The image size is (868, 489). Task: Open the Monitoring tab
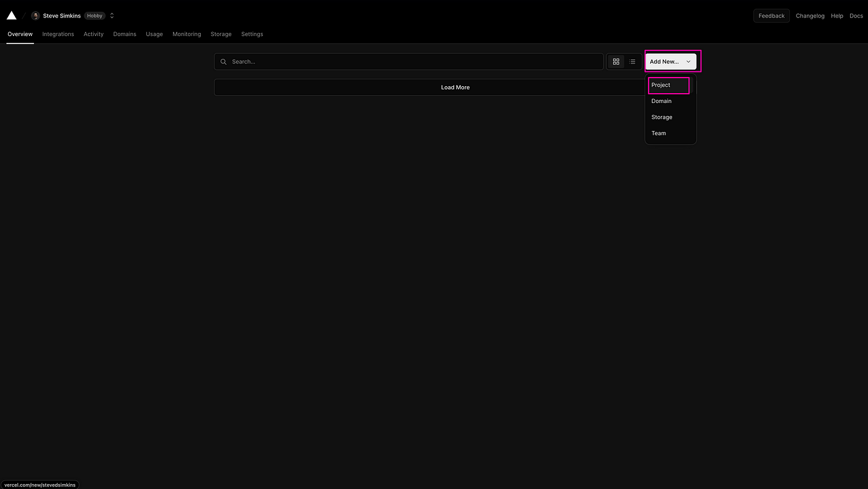[187, 34]
